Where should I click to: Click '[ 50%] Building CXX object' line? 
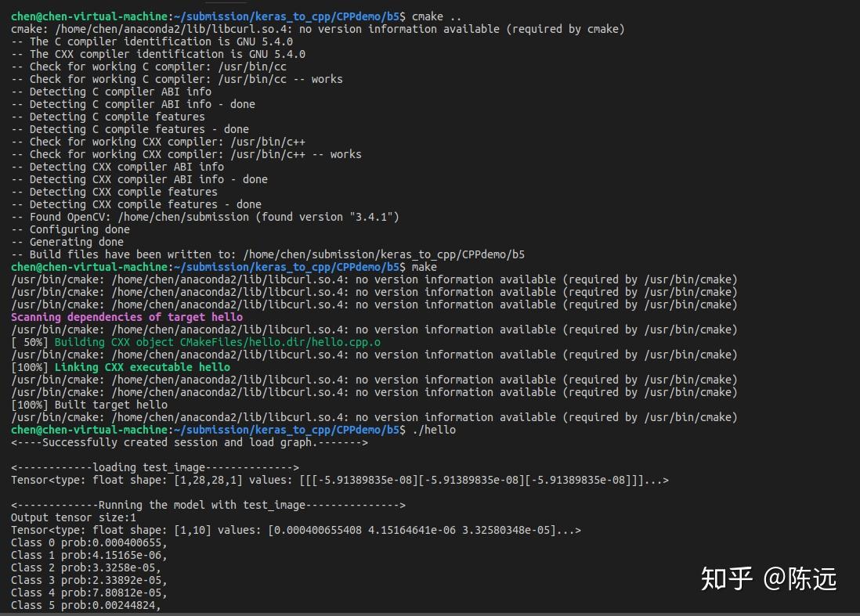pos(196,343)
